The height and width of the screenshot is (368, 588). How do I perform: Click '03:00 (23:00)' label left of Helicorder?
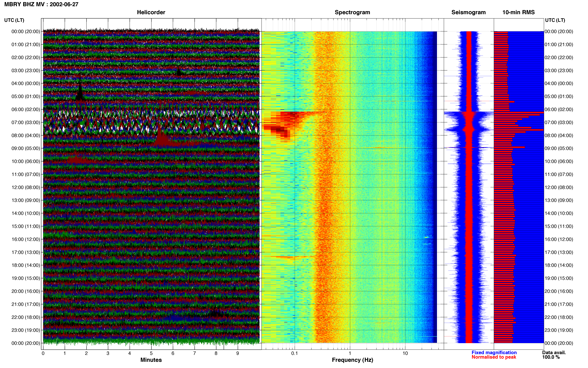[26, 71]
